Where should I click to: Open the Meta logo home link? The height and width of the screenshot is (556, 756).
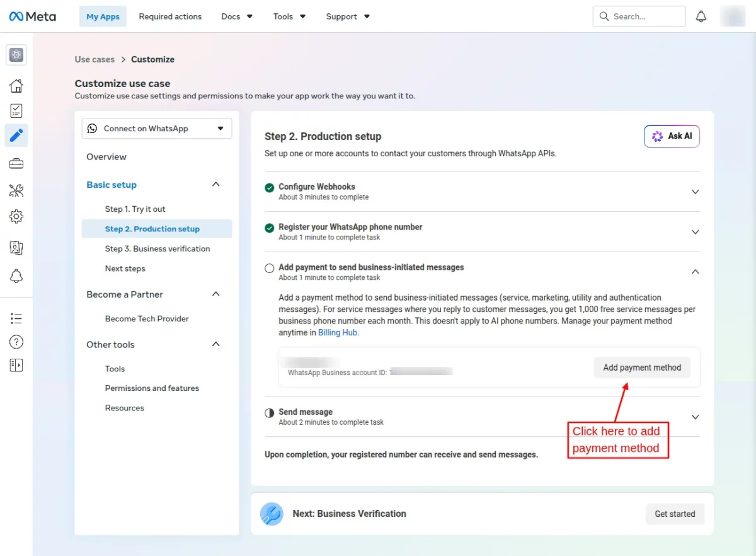33,16
